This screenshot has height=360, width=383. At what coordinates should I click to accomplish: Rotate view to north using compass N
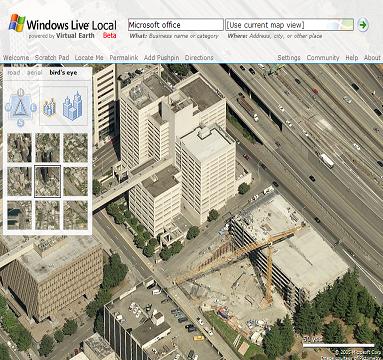tap(21, 91)
